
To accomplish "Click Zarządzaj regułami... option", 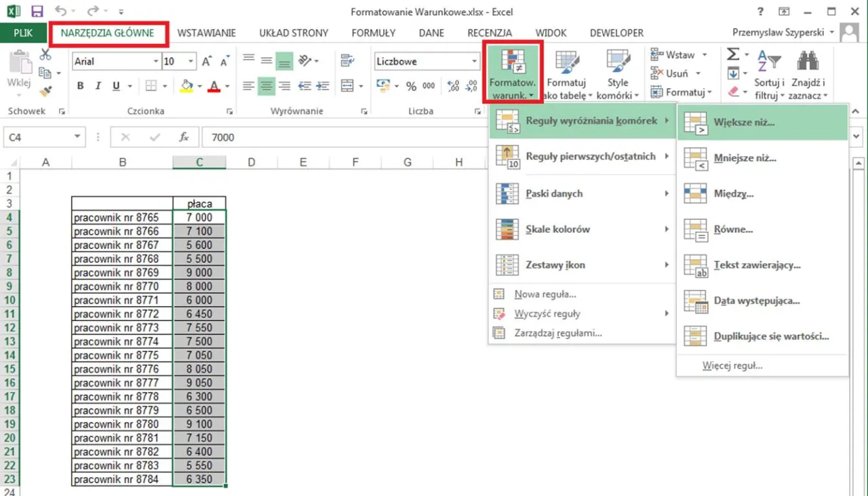I will tap(557, 333).
